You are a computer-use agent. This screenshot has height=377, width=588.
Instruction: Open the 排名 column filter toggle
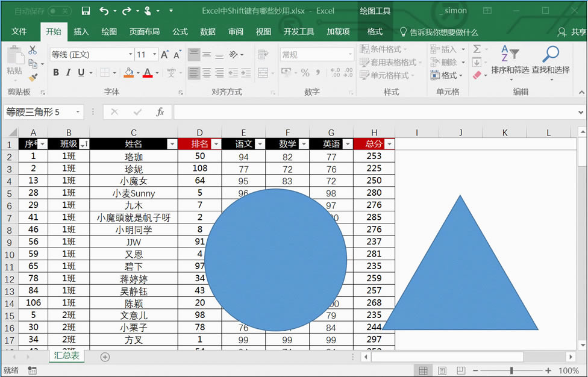(216, 145)
